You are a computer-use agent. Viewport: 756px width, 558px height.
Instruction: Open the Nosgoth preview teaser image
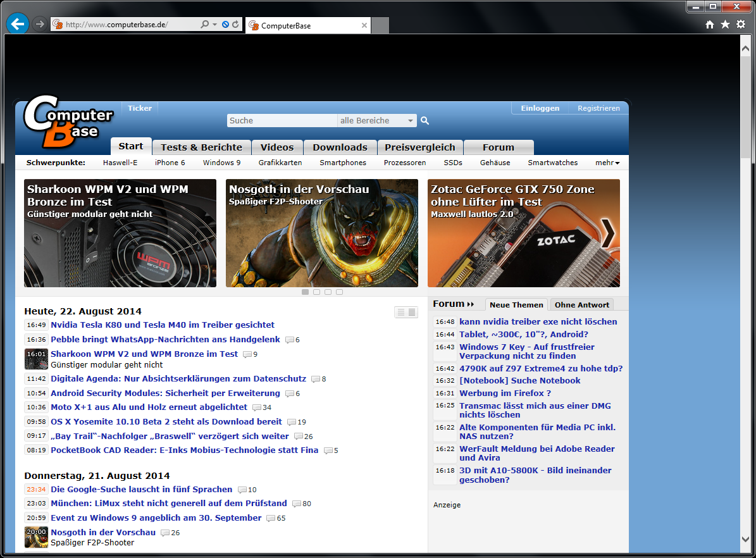[321, 233]
